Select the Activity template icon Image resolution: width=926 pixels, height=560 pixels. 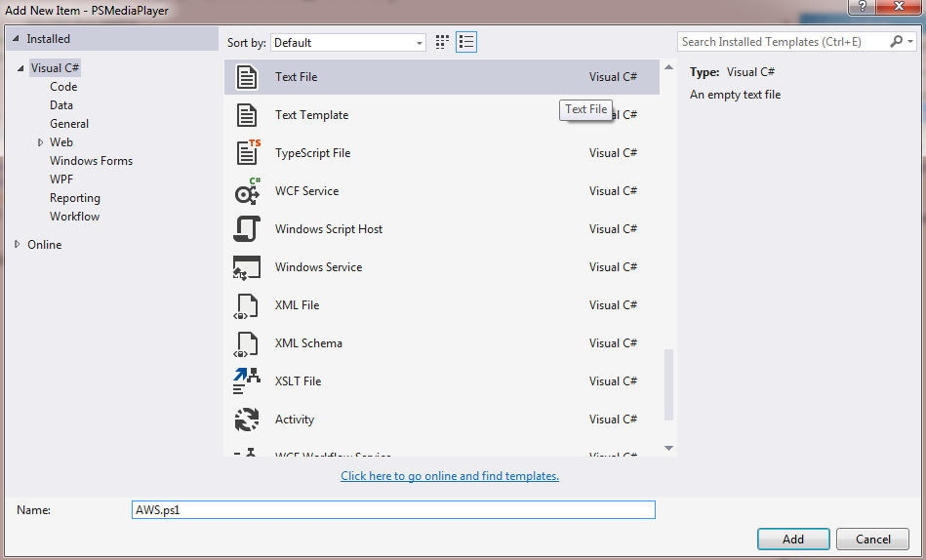click(247, 420)
